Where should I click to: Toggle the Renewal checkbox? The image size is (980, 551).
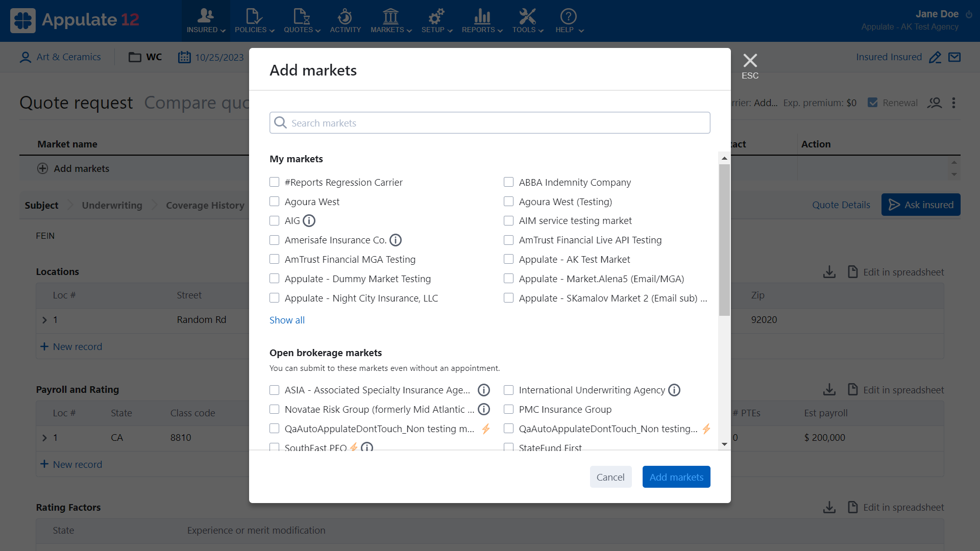(x=873, y=103)
